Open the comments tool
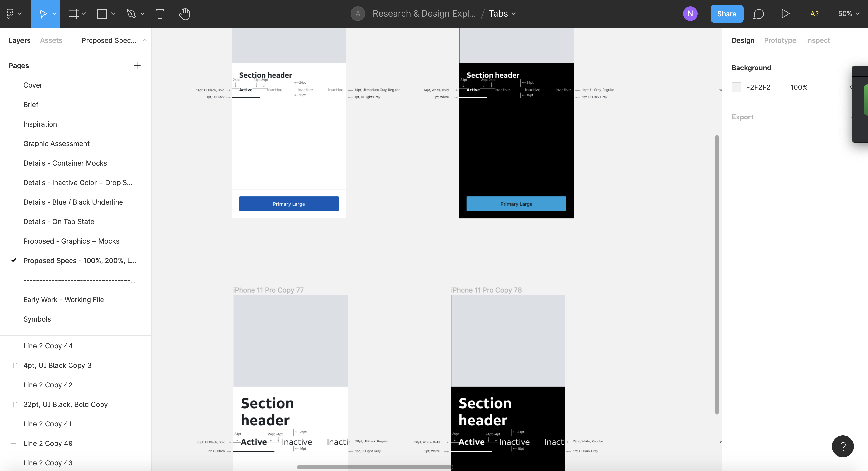 758,13
